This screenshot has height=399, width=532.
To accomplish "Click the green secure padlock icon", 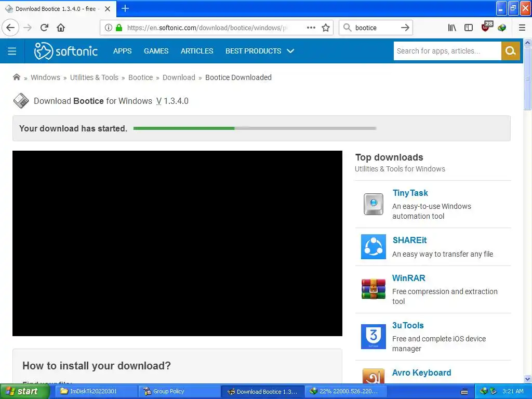I will click(119, 28).
